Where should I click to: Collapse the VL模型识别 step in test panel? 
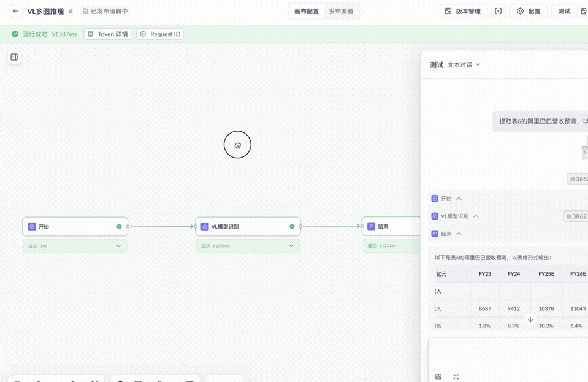click(476, 216)
